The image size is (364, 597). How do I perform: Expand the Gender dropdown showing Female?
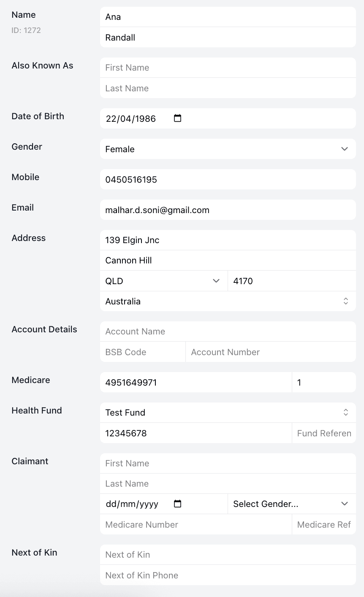tap(228, 149)
